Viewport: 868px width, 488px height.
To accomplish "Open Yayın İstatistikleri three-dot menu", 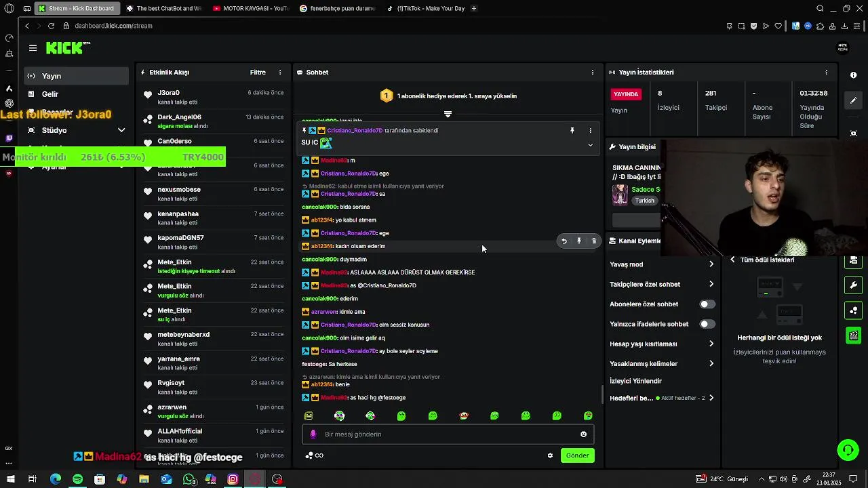I will (x=826, y=73).
